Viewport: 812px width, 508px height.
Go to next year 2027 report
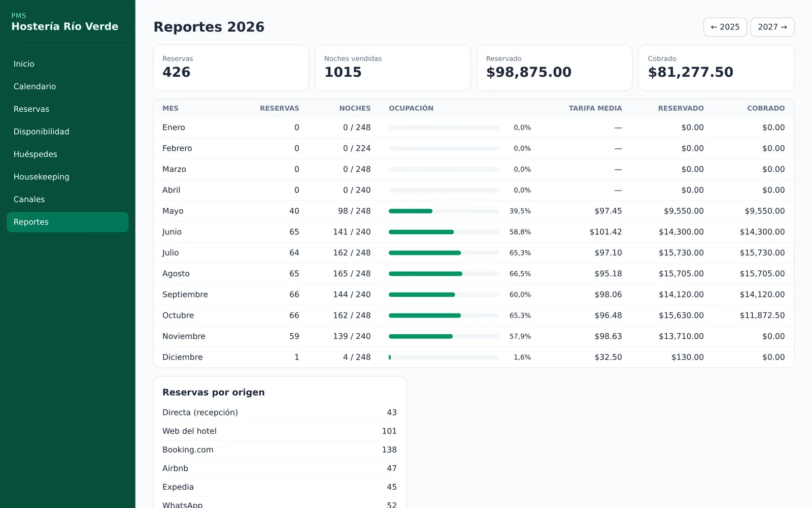pos(772,27)
